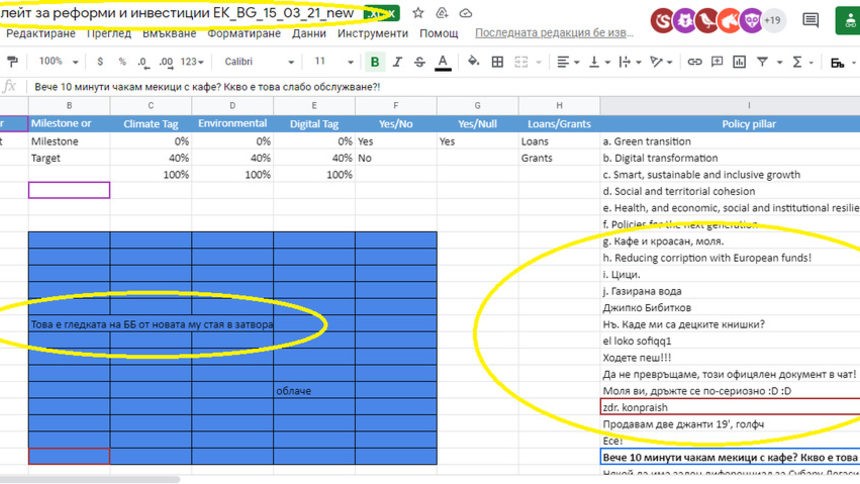This screenshot has height=484, width=860.
Task: Toggle strikethrough formatting
Action: 420,62
